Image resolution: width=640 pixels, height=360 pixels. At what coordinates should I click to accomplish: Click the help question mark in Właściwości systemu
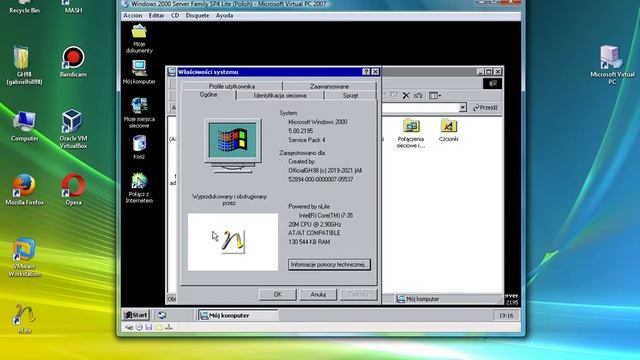[x=366, y=72]
